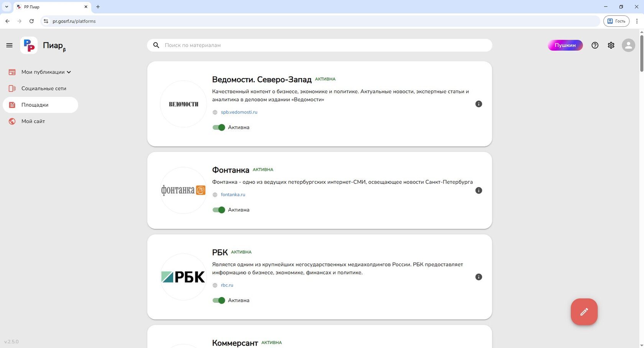The width and height of the screenshot is (644, 348).
Task: Toggle the РБК Активна switch
Action: pos(219,300)
